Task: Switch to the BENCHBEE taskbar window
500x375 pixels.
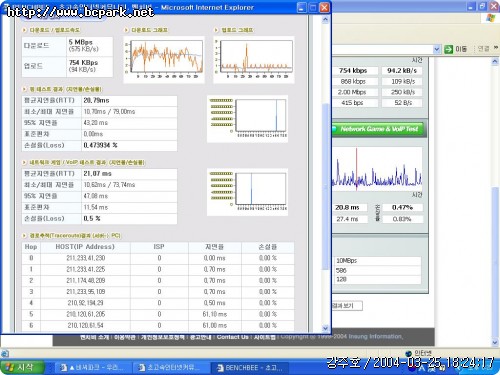Action: click(x=249, y=368)
